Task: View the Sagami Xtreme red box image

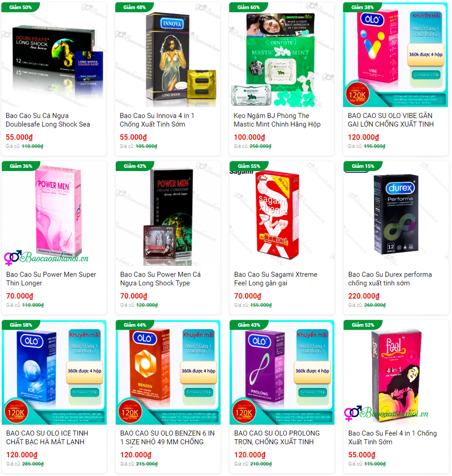Action: [x=282, y=213]
